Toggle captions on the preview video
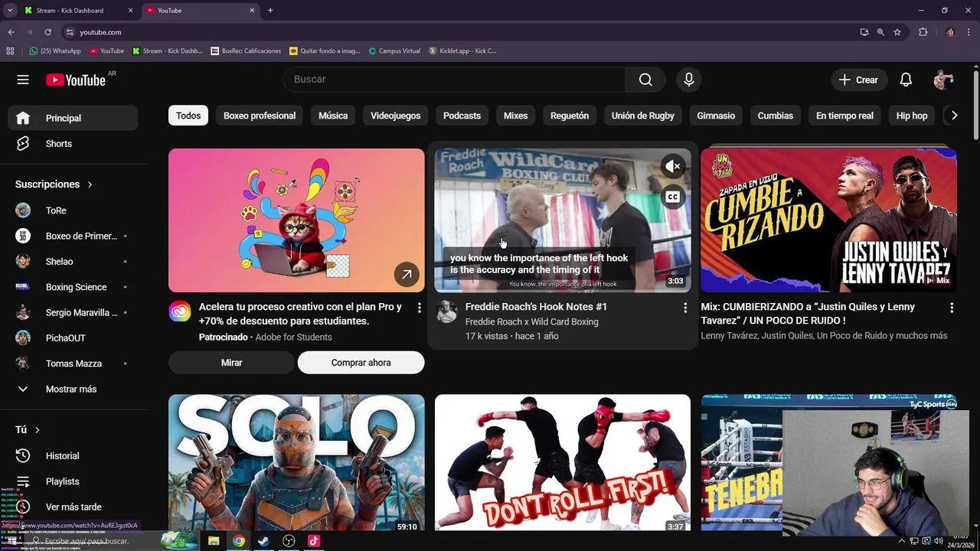The width and height of the screenshot is (980, 551). pos(673,197)
